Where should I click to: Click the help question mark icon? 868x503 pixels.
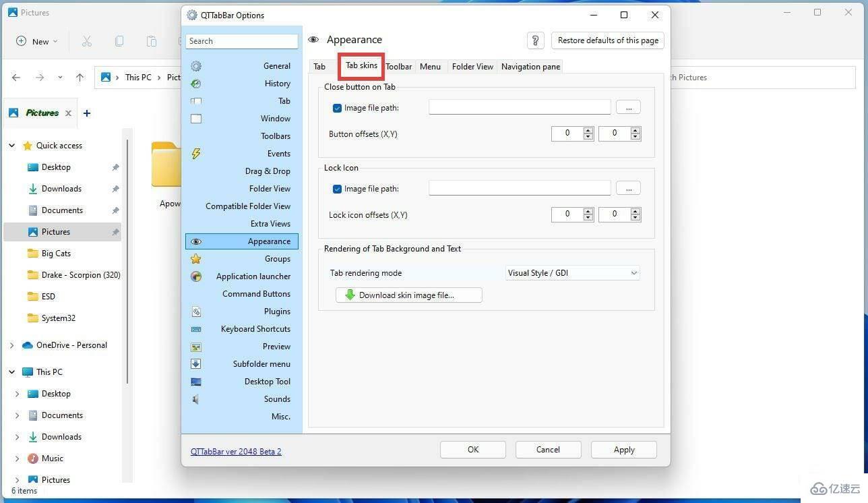[x=535, y=40]
